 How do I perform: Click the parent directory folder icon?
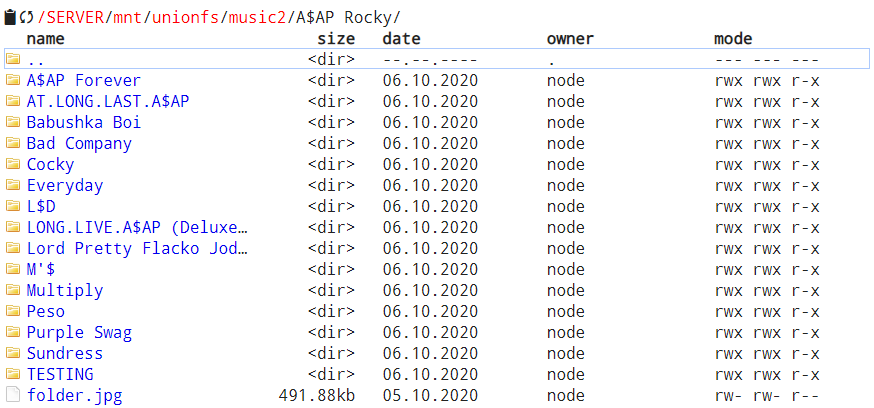coord(13,59)
